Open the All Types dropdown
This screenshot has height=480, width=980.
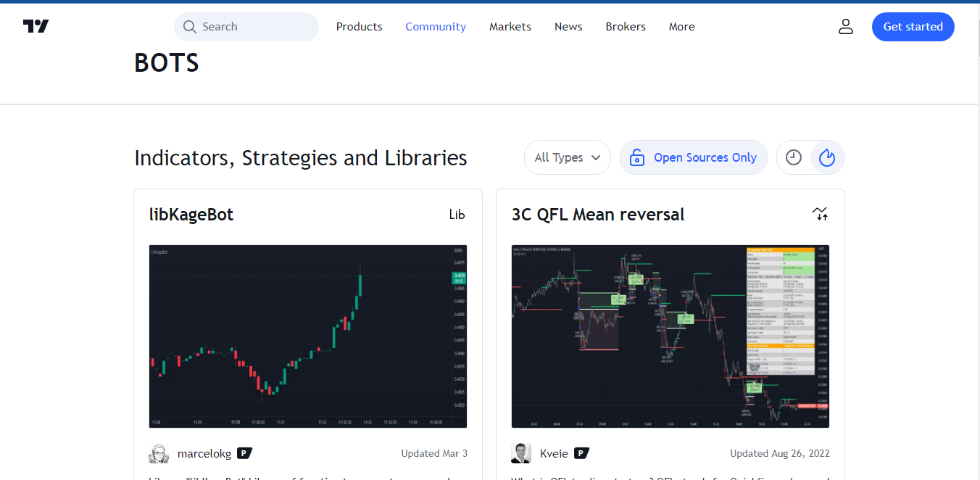click(x=567, y=157)
